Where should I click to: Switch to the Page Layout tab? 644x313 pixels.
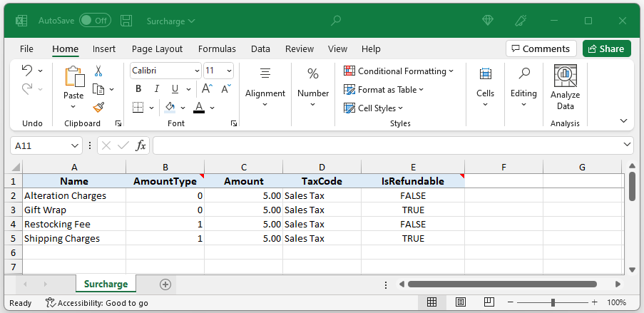coord(157,48)
